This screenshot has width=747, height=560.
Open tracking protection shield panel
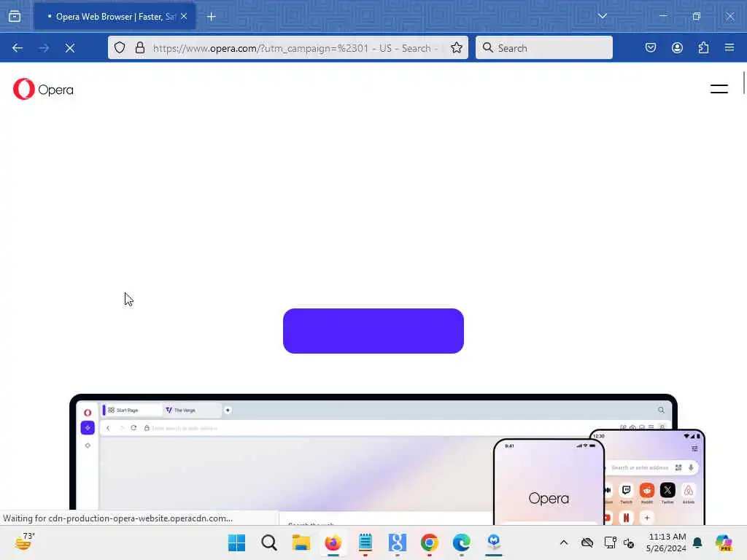(120, 47)
